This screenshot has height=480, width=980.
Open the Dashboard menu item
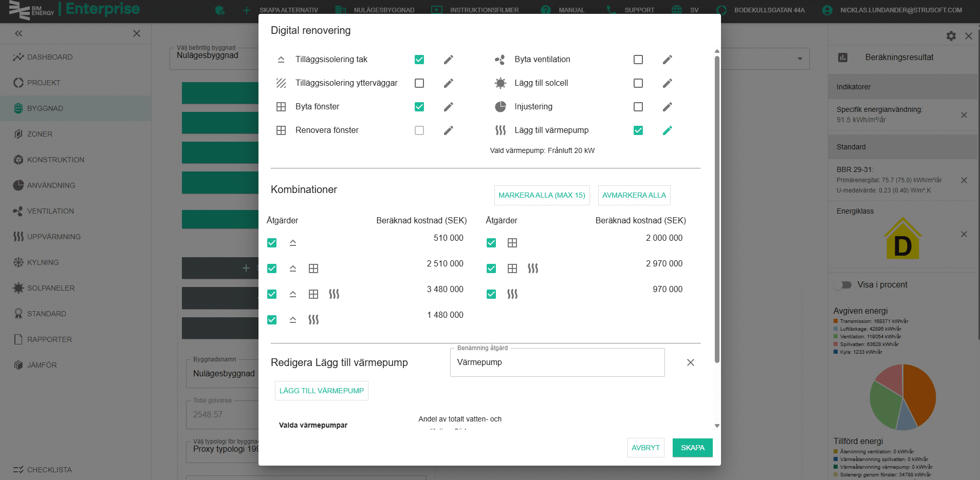49,57
